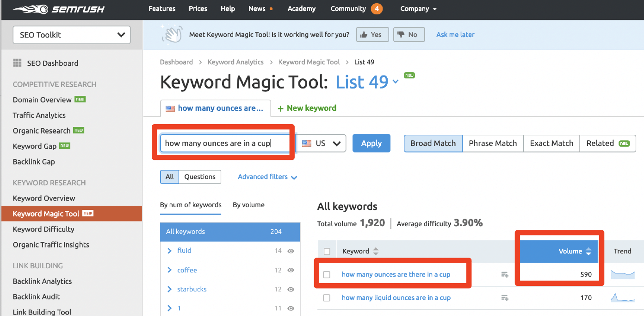Screen dimensions: 644x316
Task: Expand the '1' keyword group
Action: point(170,308)
